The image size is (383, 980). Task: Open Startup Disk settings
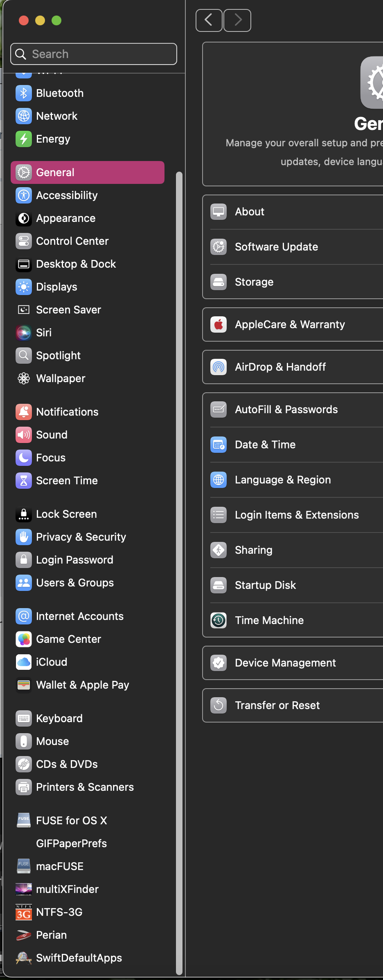pyautogui.click(x=293, y=585)
